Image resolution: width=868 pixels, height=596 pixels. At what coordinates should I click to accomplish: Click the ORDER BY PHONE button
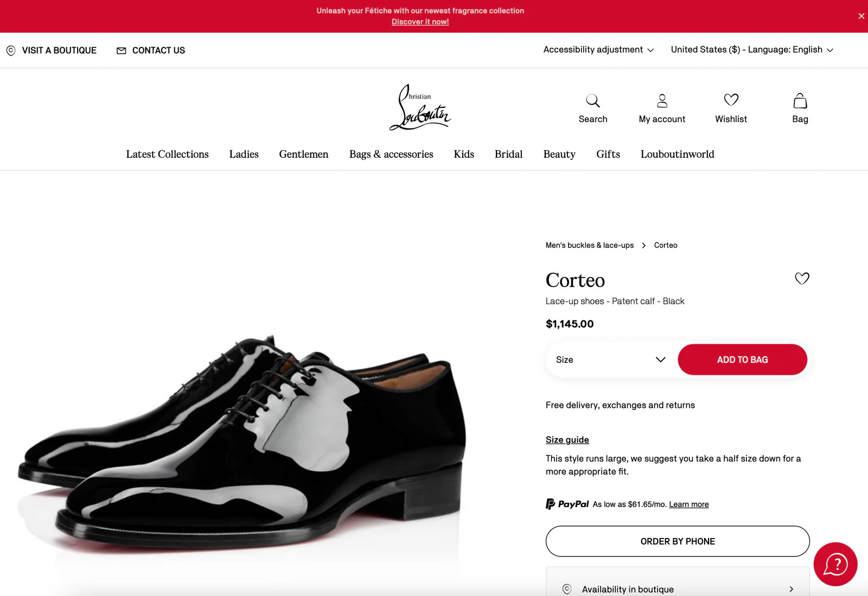click(678, 541)
